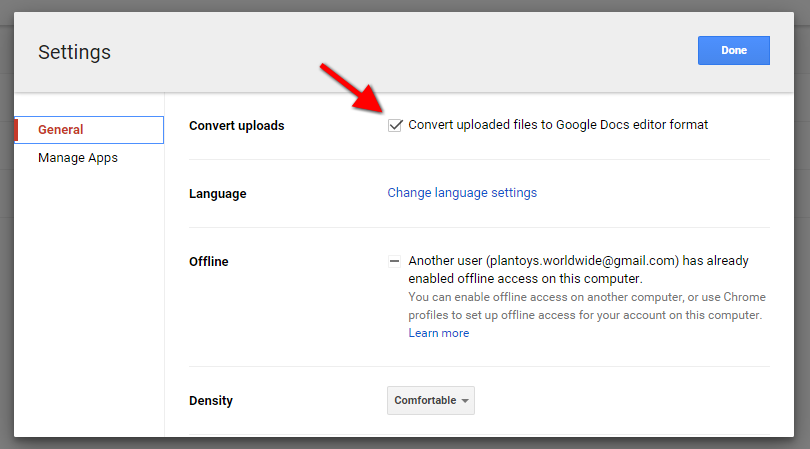
Task: Expand the Comfortable density dropdown
Action: 431,400
